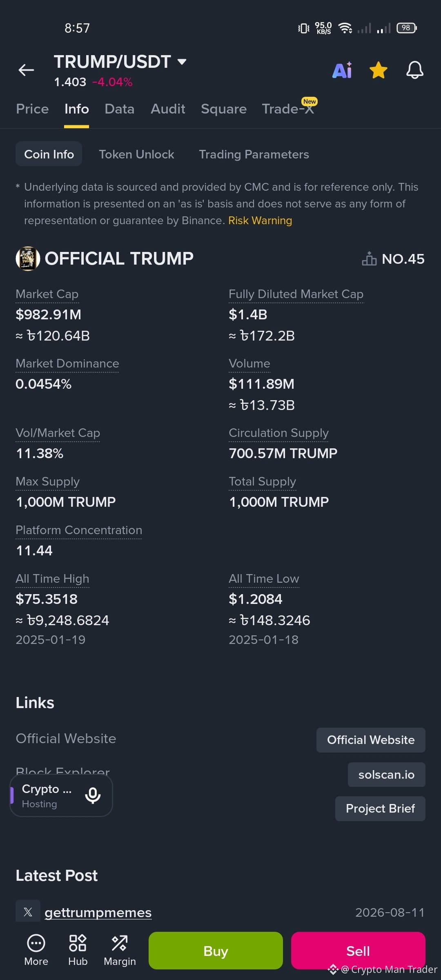441x980 pixels.
Task: Open the AI assistant icon
Action: 342,70
